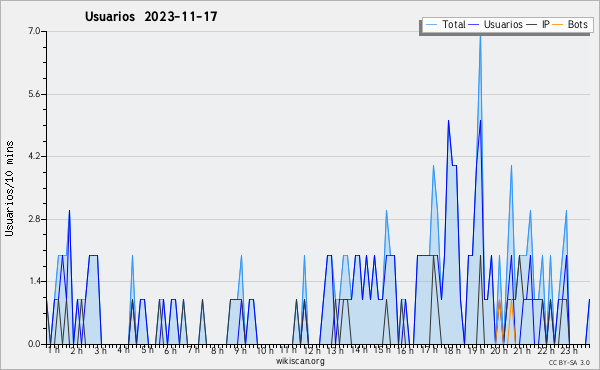Click the orange Bots legend line
The image size is (600, 370).
point(558,25)
